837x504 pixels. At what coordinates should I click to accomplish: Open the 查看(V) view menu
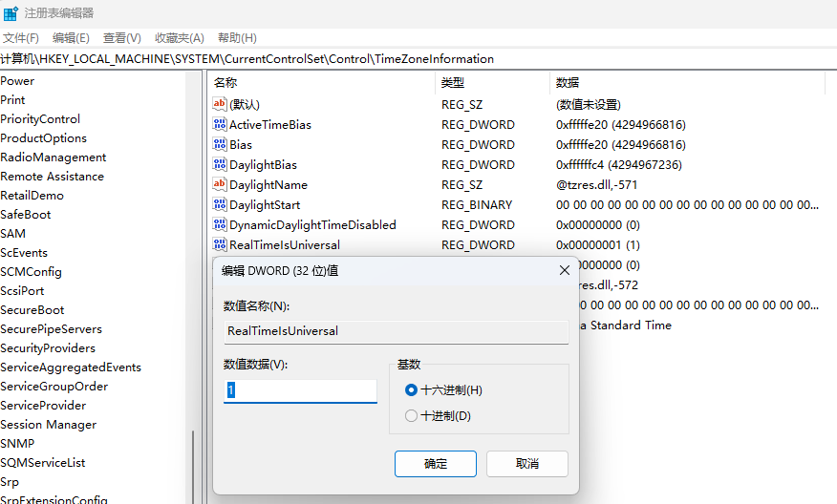121,38
